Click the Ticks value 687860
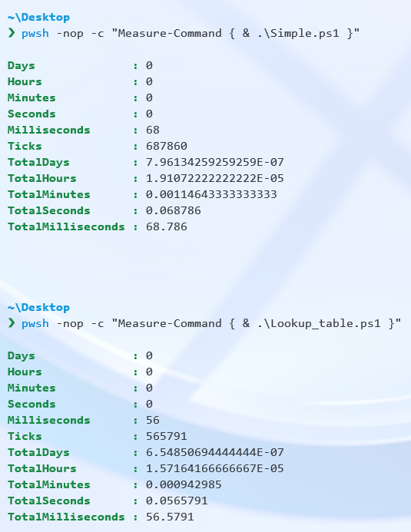The height and width of the screenshot is (532, 411). tap(167, 146)
